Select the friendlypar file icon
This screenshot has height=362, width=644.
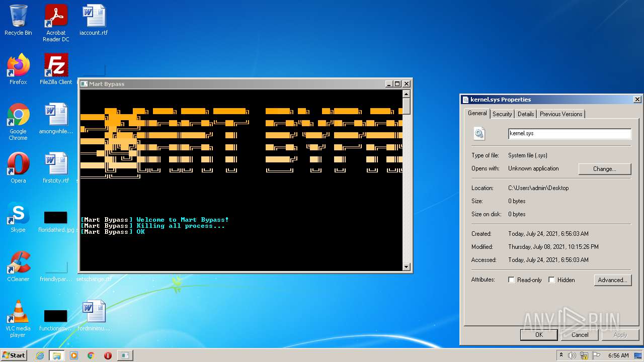click(x=56, y=270)
